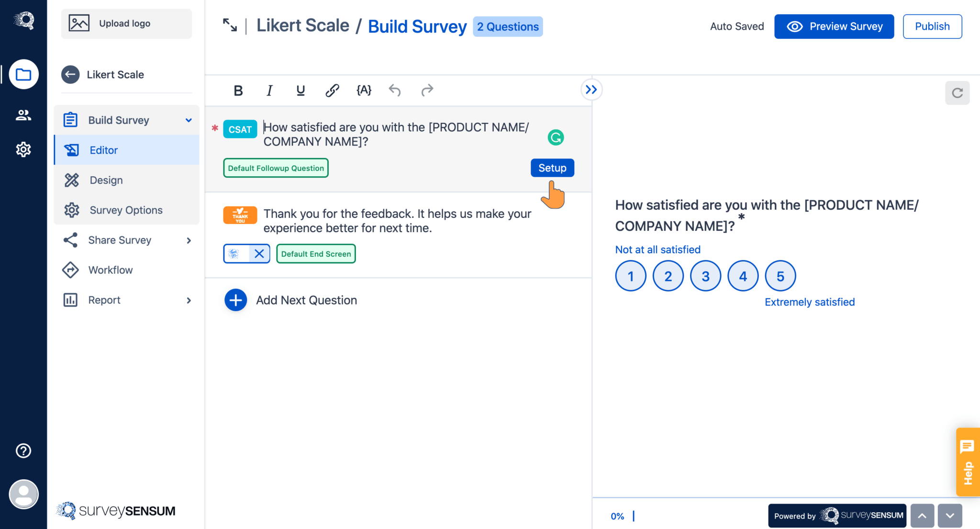
Task: Apply underline formatting
Action: pyautogui.click(x=300, y=90)
